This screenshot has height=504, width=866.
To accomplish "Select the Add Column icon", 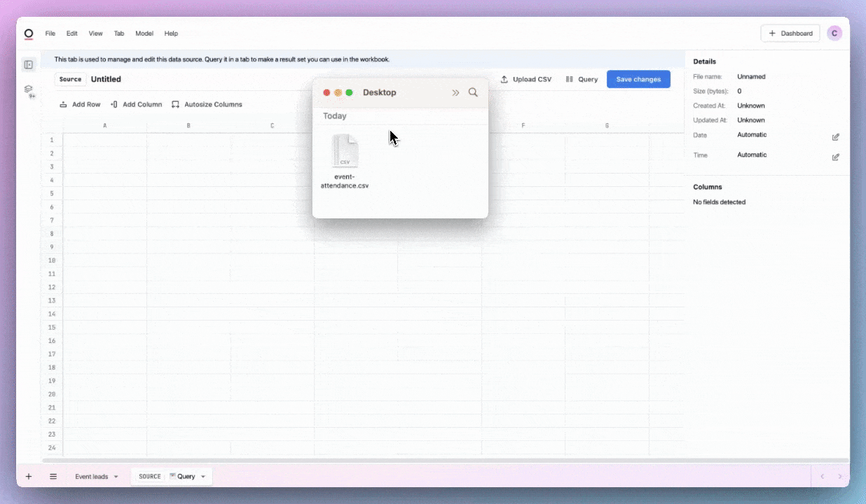I will pyautogui.click(x=114, y=104).
